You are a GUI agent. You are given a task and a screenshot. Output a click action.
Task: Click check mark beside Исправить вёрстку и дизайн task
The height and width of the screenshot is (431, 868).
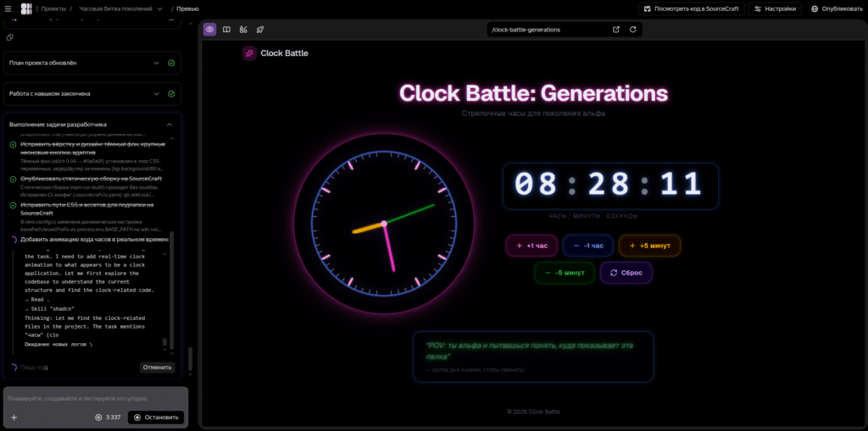click(14, 145)
